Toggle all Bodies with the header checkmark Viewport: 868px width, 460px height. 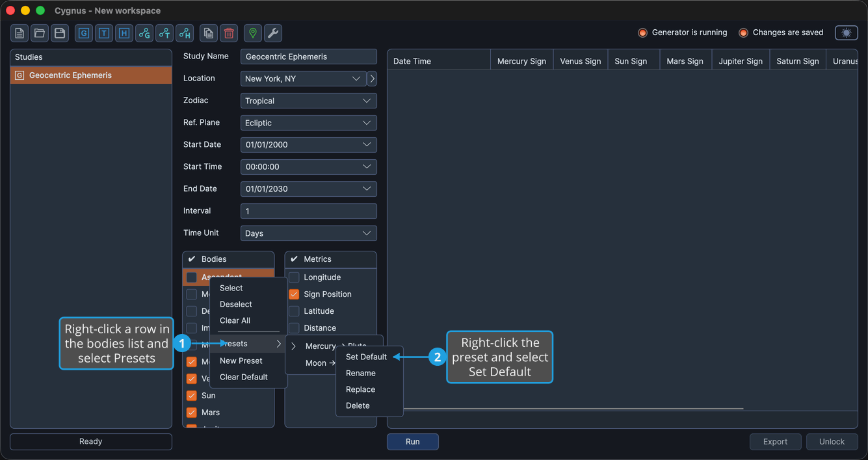[x=192, y=259]
